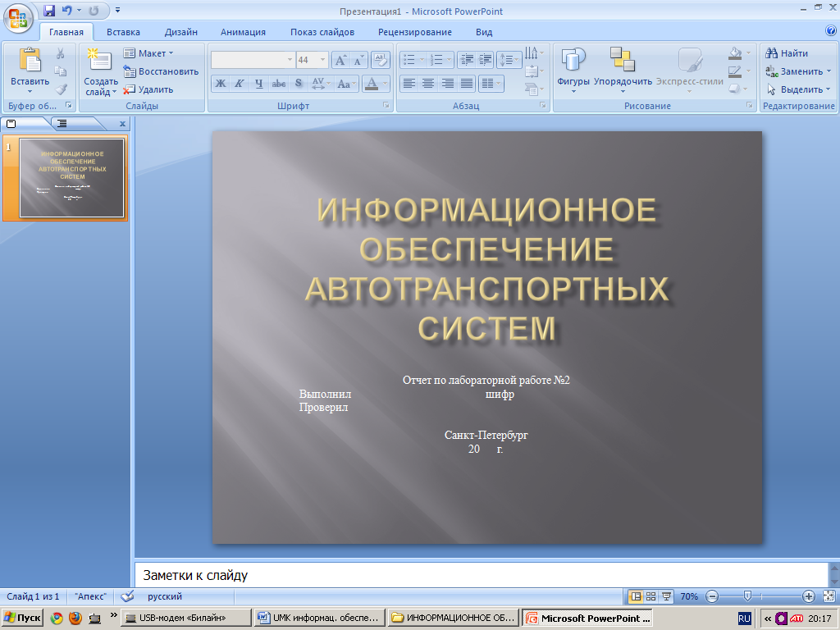Zoom in with the plus button
The width and height of the screenshot is (840, 630).
[x=808, y=596]
